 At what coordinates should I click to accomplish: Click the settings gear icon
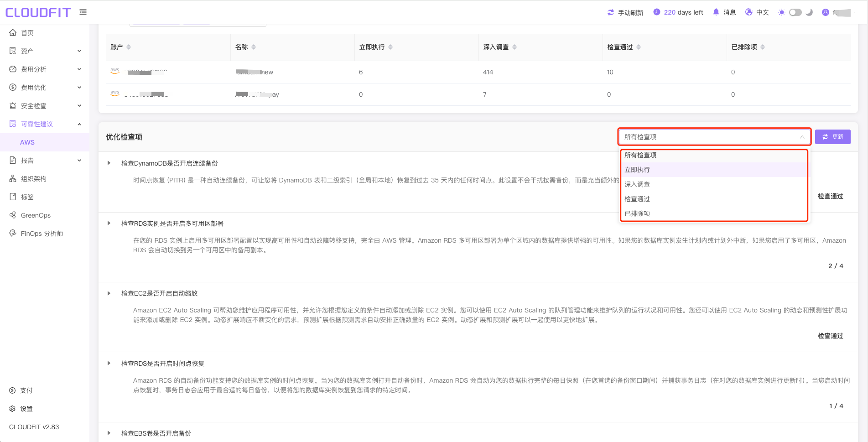(12, 409)
